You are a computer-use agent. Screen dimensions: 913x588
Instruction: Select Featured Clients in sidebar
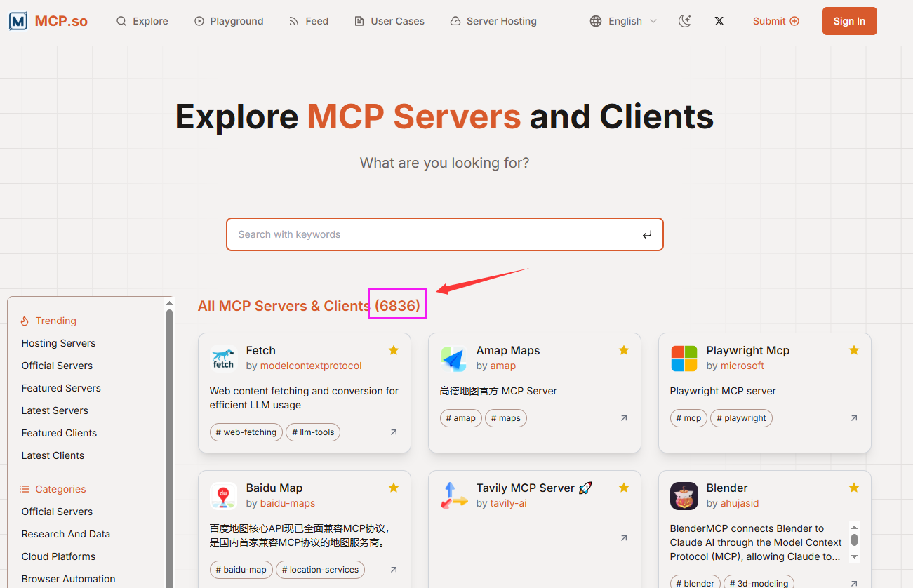point(59,433)
